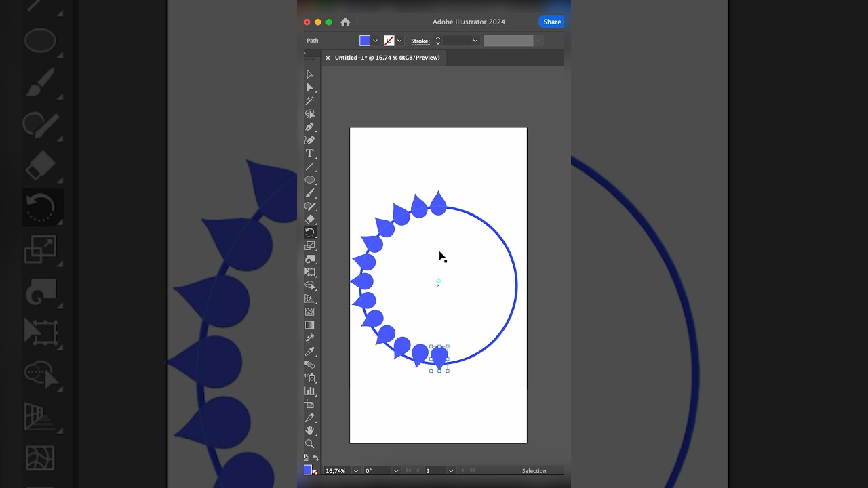
Task: Click the rotation center reference point
Action: point(438,281)
